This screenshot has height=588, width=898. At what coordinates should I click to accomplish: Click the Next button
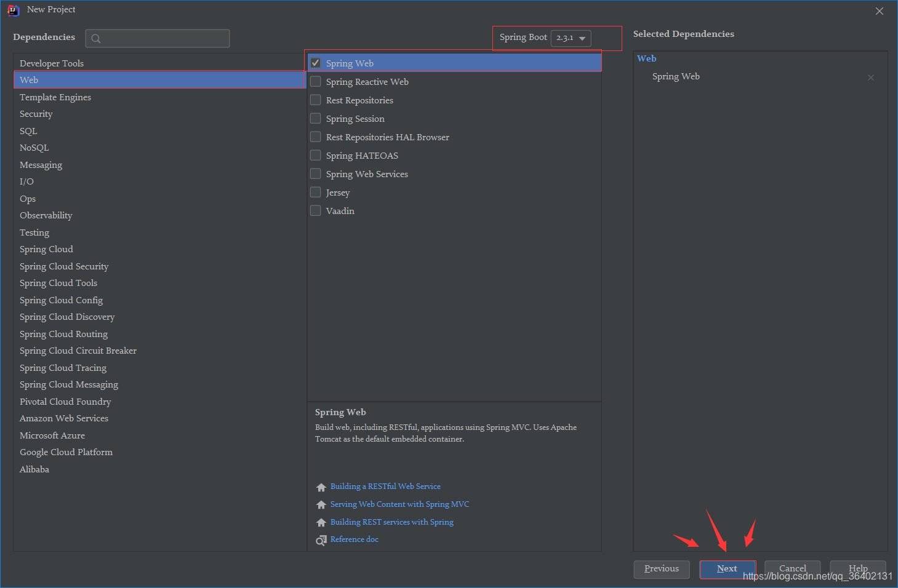click(x=728, y=569)
